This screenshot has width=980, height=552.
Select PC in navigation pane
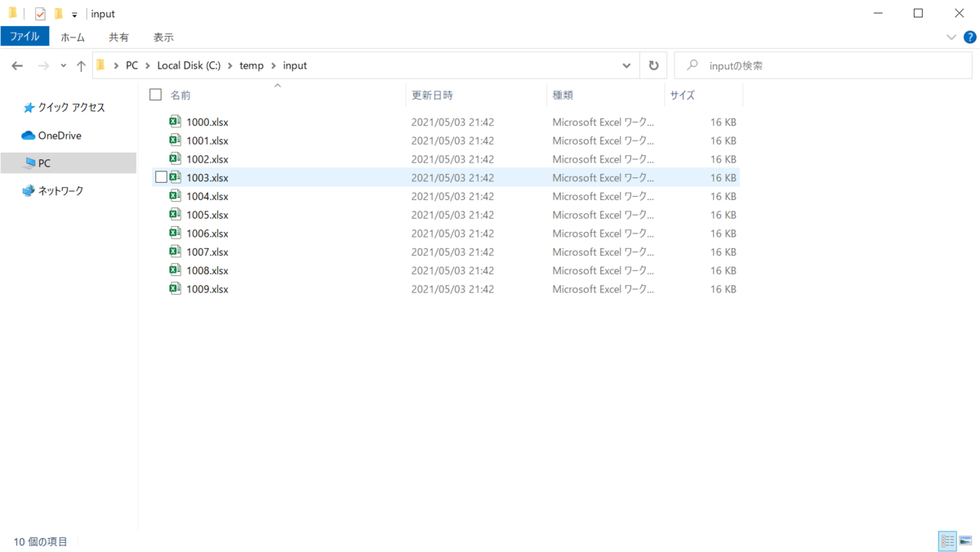pos(69,163)
